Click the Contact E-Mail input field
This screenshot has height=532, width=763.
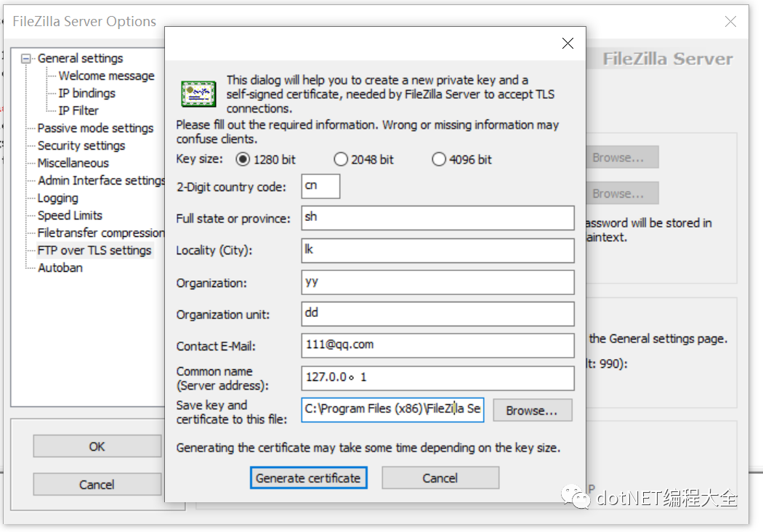click(437, 345)
